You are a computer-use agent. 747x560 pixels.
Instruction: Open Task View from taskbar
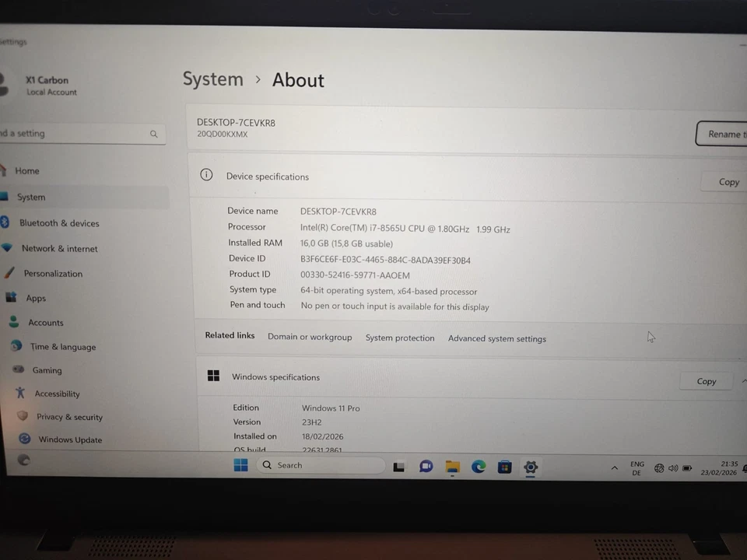pos(398,467)
